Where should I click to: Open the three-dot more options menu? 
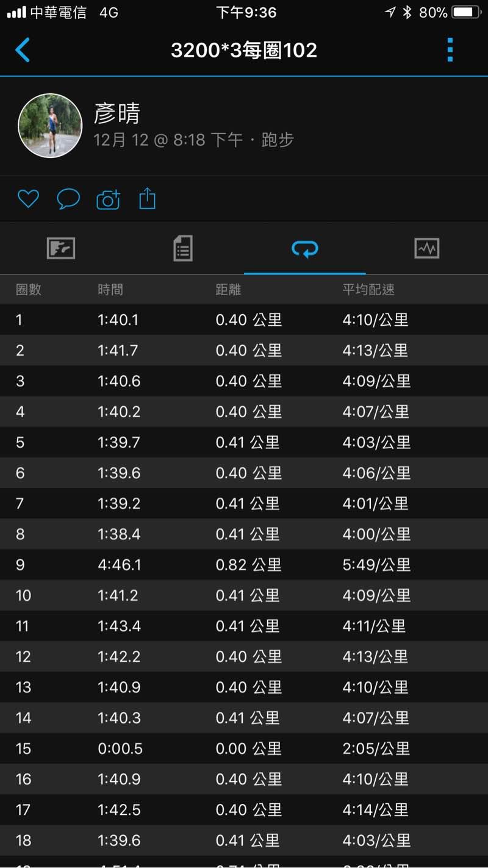pos(450,50)
